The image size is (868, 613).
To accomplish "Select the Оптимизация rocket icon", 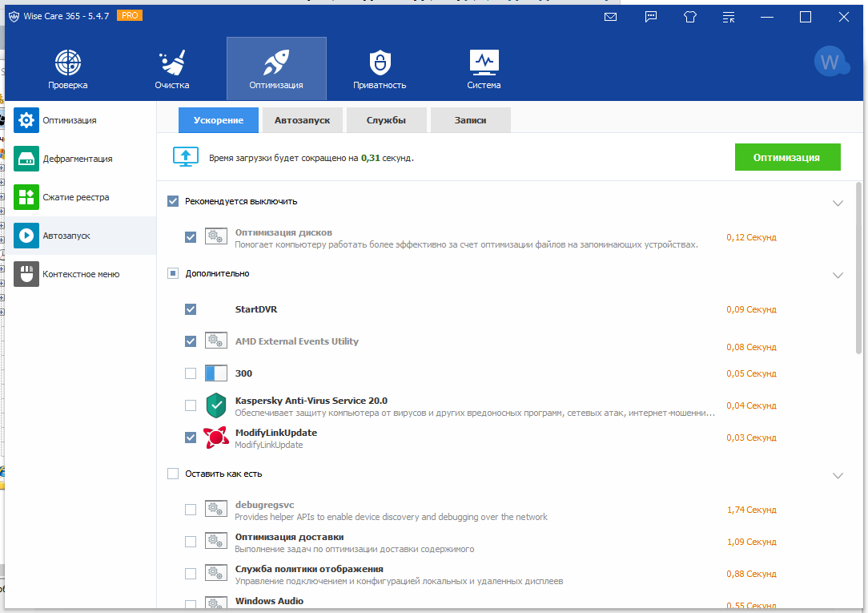I will point(276,63).
